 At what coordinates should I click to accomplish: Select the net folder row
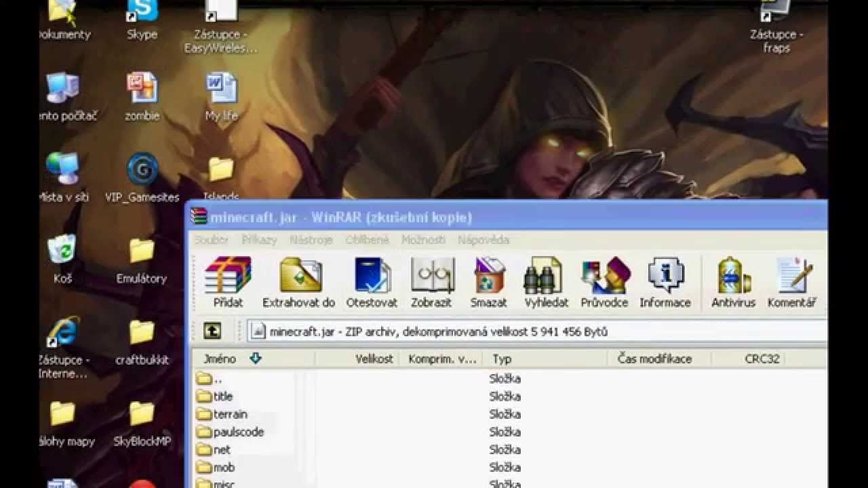tap(510, 449)
